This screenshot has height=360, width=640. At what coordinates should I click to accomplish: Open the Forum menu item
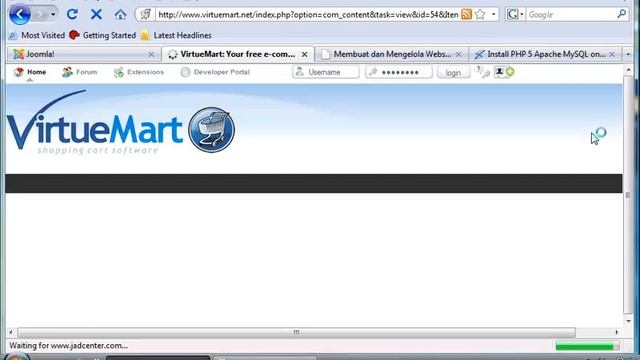click(80, 72)
